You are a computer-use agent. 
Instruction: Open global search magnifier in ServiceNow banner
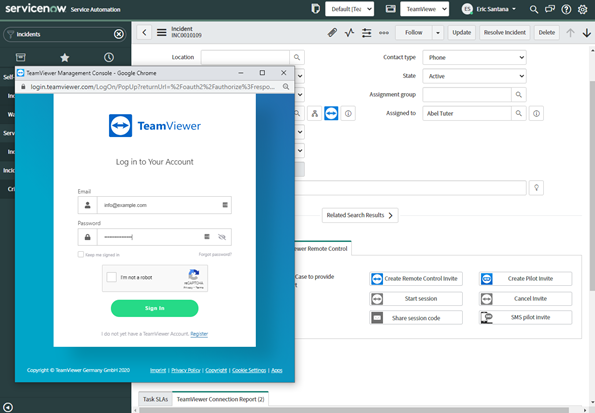tap(534, 9)
